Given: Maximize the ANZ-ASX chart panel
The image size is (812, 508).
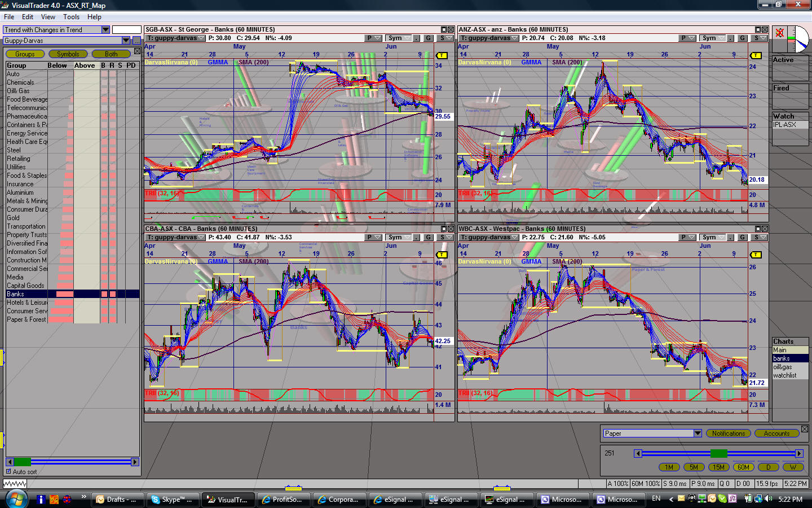Looking at the screenshot, I should 758,30.
